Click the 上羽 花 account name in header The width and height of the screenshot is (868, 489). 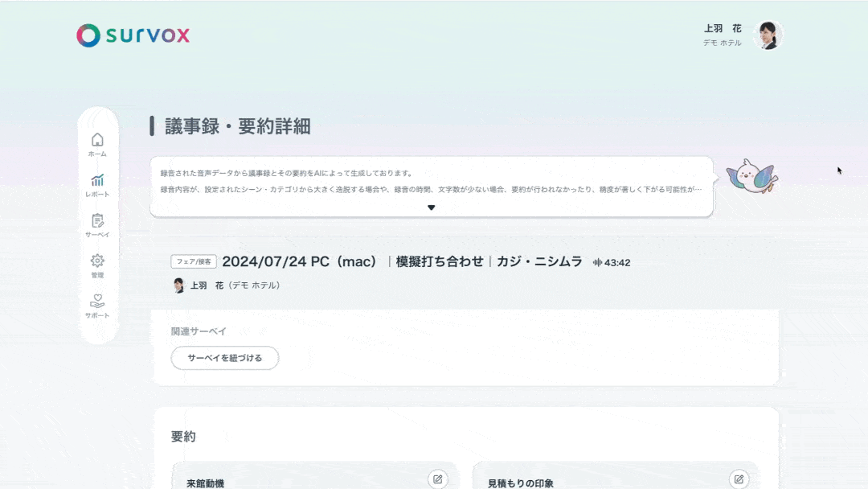pyautogui.click(x=723, y=28)
